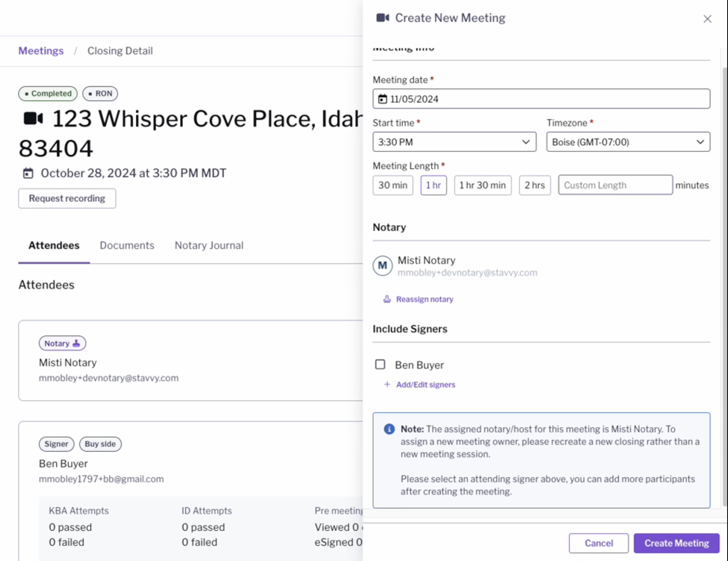Click the calendar icon beside October 28, 2024
Viewport: 728px width, 561px height.
coord(28,173)
